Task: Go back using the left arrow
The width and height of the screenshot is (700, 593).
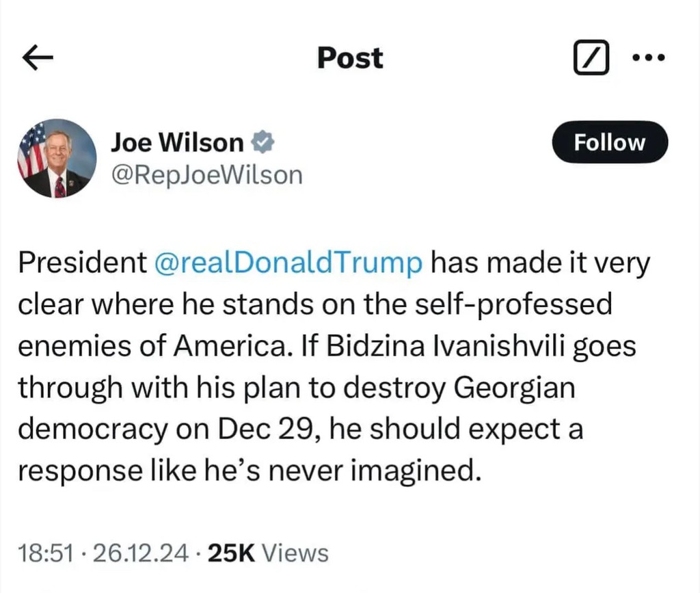Action: click(38, 59)
